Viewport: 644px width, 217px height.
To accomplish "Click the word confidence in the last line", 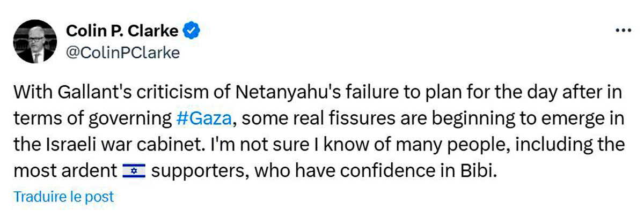I will [x=393, y=172].
